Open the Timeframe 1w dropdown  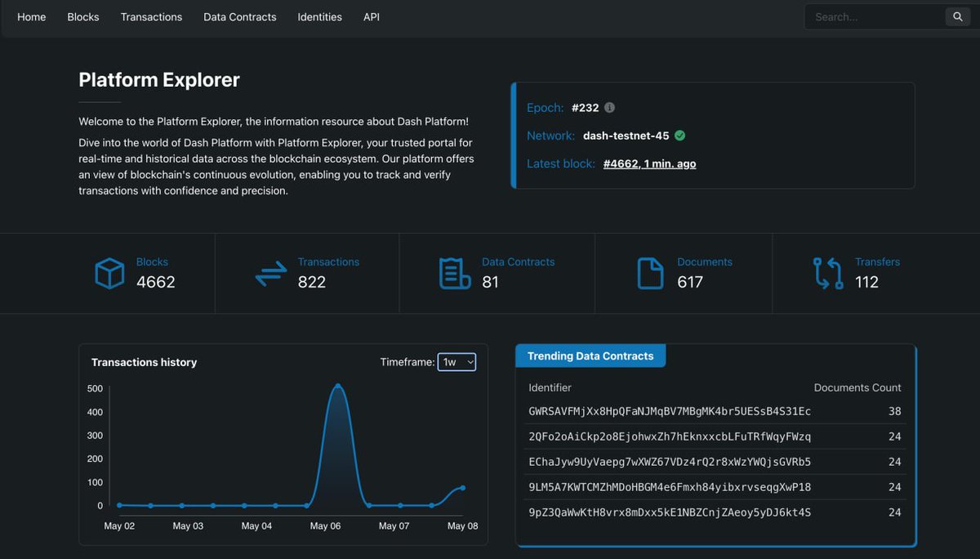(x=457, y=362)
